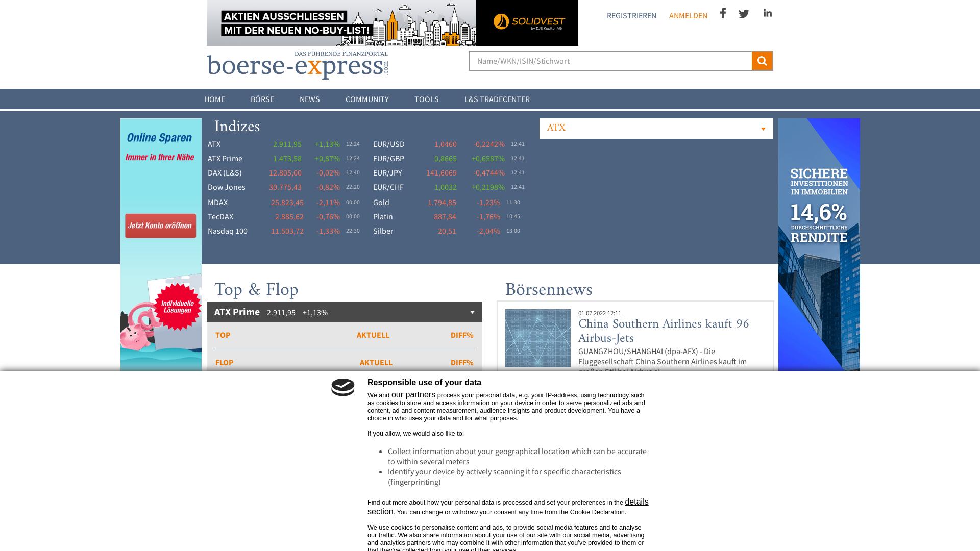Click the EUR/CHF currency pair
The image size is (980, 551).
tap(388, 187)
